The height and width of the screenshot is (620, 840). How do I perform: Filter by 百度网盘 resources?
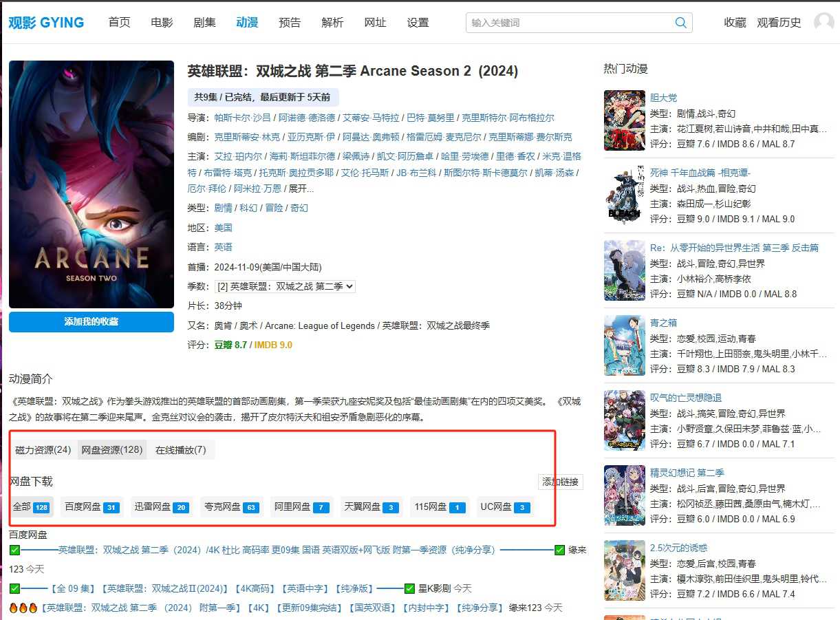tap(91, 507)
